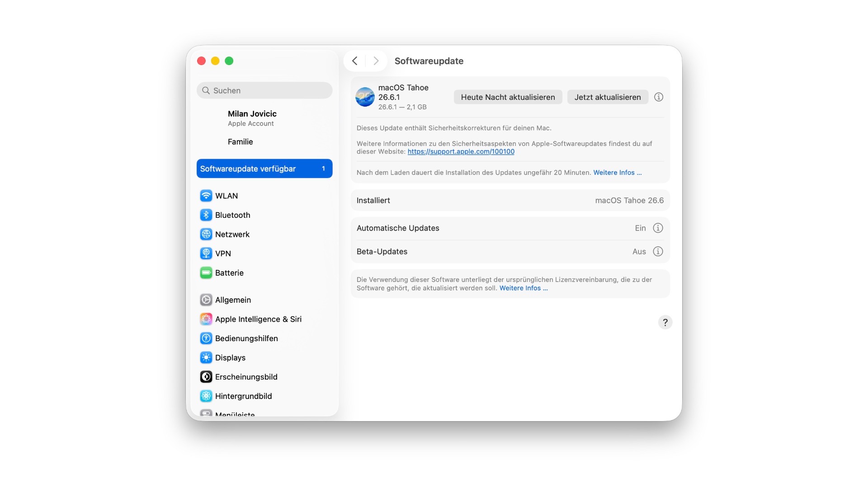Click the Installiert row label
The height and width of the screenshot is (488, 868).
pos(373,200)
